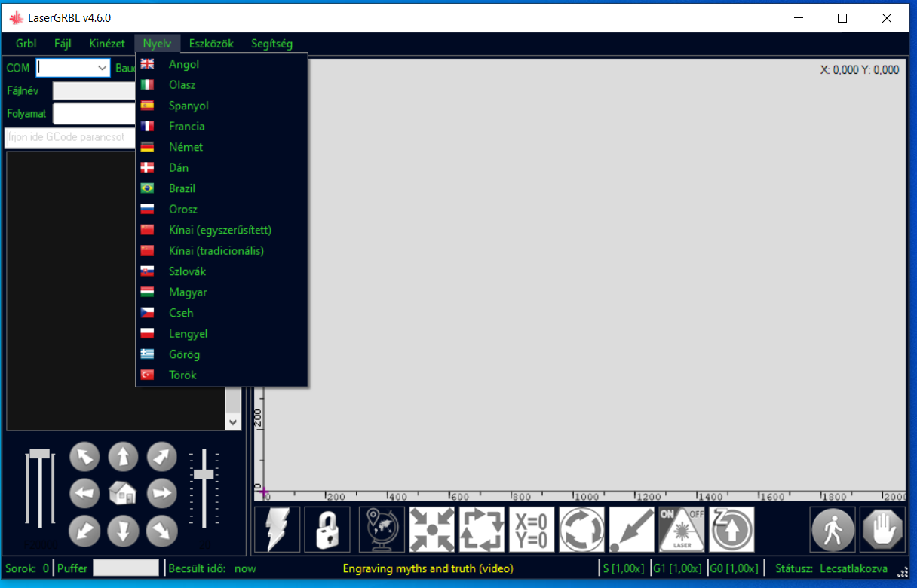This screenshot has height=588, width=917.
Task: Click the four-arrows center frame icon
Action: pyautogui.click(x=432, y=529)
